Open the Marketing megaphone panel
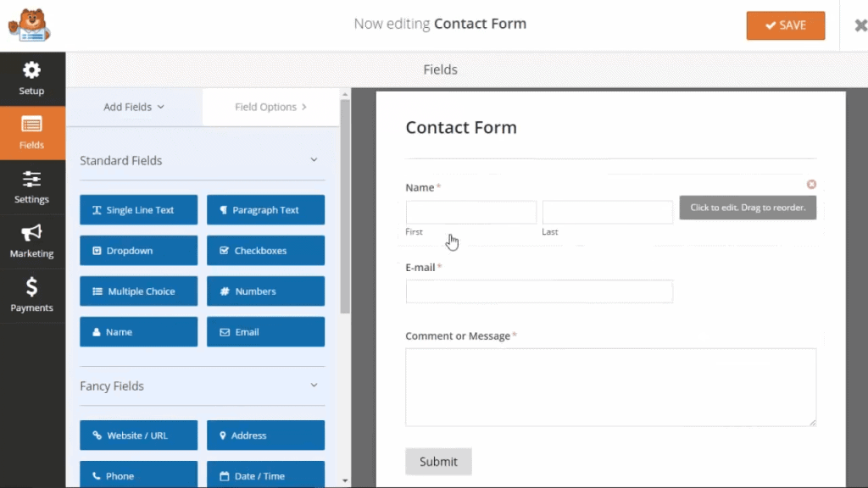Screen dimensions: 868x488 31,241
